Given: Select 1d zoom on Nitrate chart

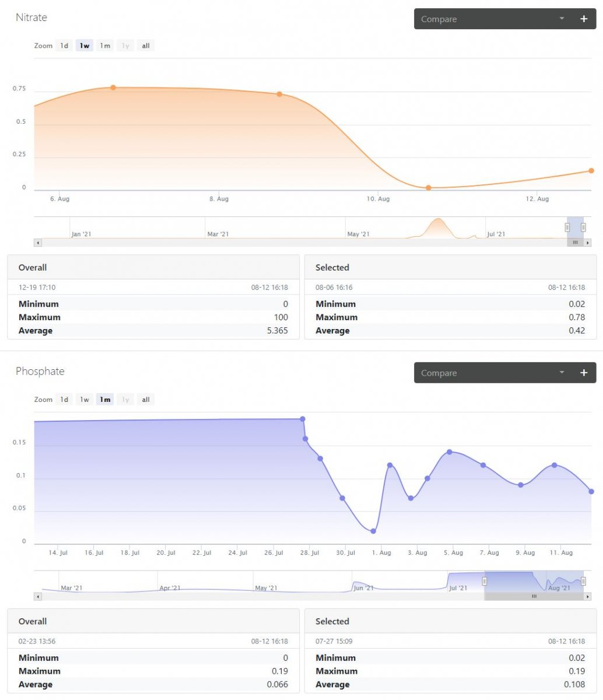Looking at the screenshot, I should [64, 45].
